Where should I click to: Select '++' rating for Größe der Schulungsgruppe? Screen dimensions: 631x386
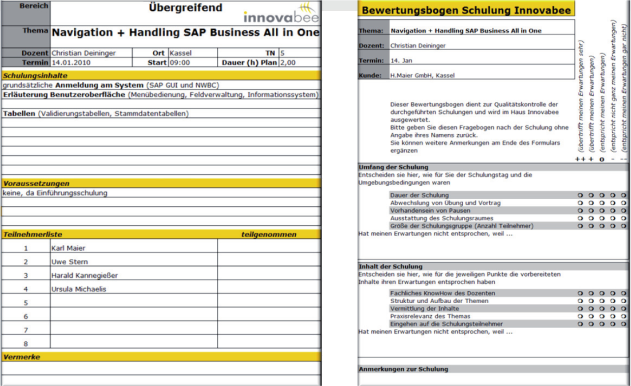[x=580, y=226]
